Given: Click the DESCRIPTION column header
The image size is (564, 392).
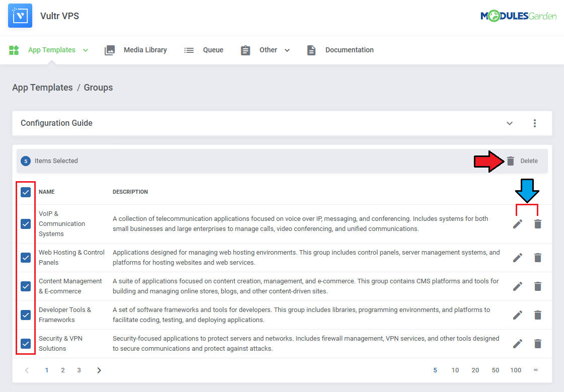Looking at the screenshot, I should (130, 192).
